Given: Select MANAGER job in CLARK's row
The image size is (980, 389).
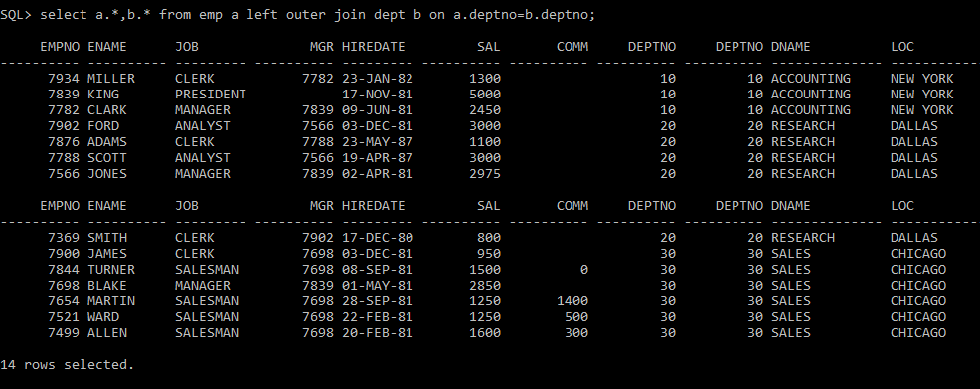Looking at the screenshot, I should [203, 110].
